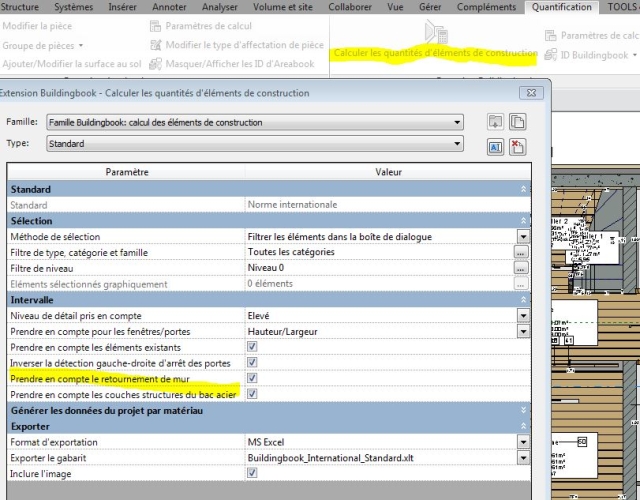This screenshot has width=640, height=500.
Task: Click the Toutes les catégories value
Action: [x=291, y=252]
